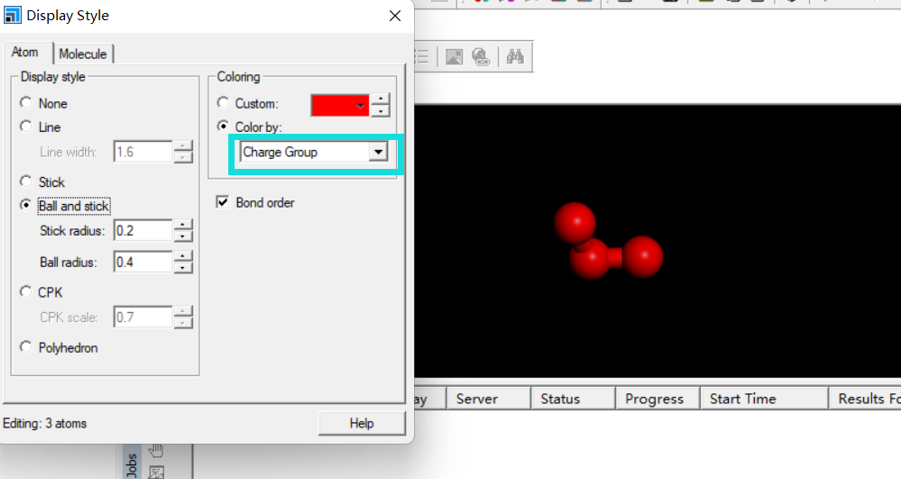
Task: Switch to the Atom tab
Action: coord(25,52)
